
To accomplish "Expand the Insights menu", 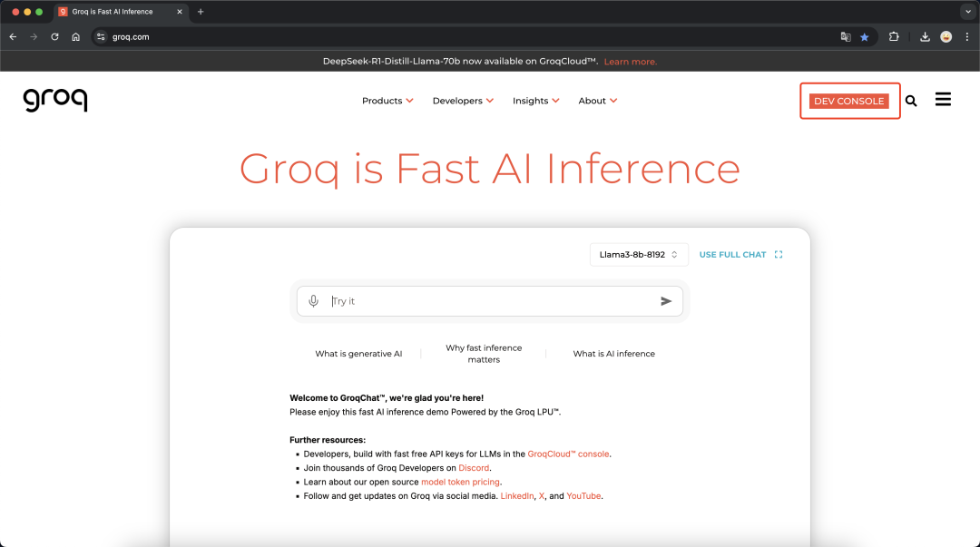I will 536,101.
